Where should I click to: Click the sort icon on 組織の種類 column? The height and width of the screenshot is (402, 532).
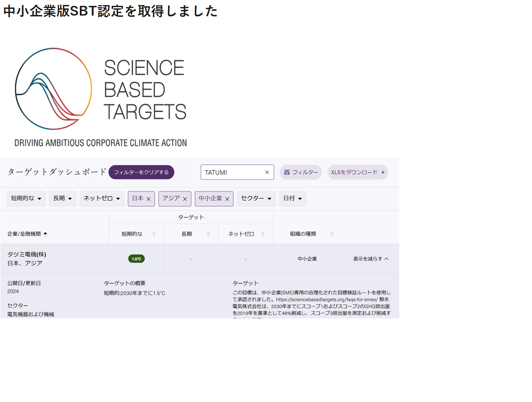(332, 234)
